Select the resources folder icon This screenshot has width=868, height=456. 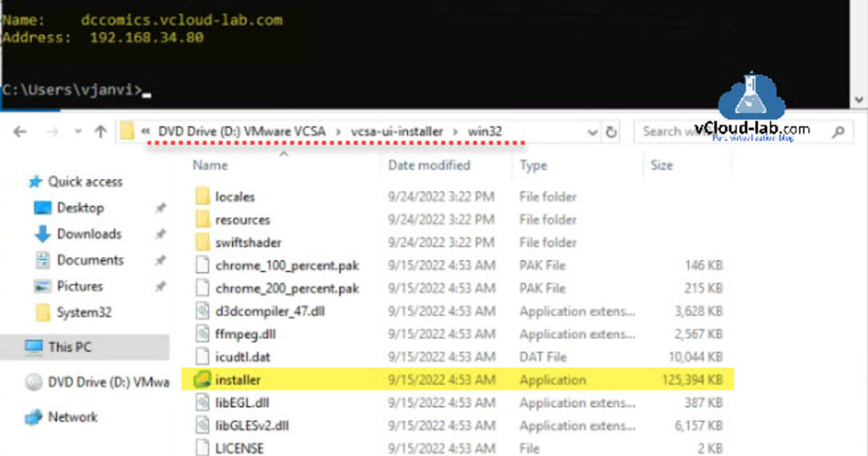202,219
